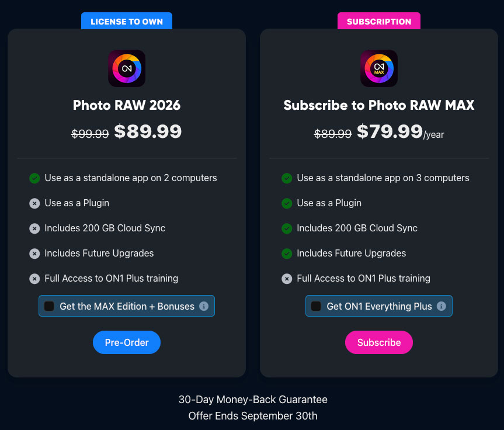Click gray X beside ON1 Plus training in subscription
This screenshot has height=430, width=504.
tap(287, 279)
